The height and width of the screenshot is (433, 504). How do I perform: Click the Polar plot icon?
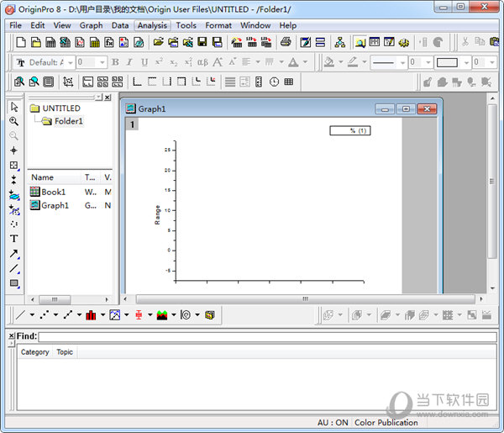point(186,314)
